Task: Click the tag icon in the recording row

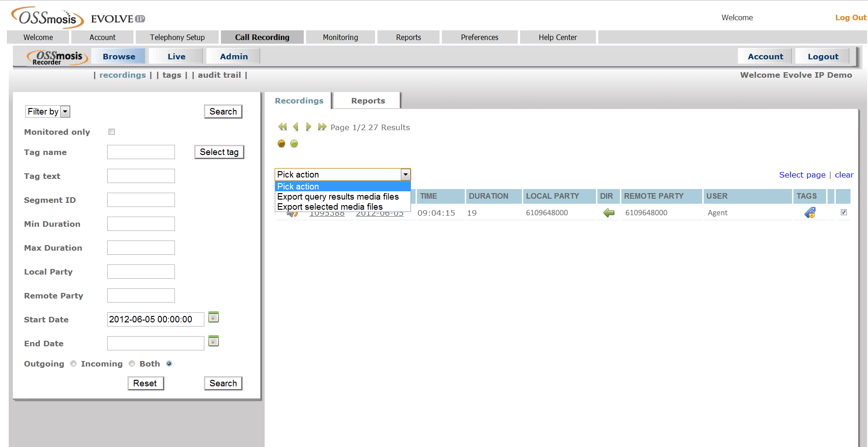Action: tap(810, 212)
